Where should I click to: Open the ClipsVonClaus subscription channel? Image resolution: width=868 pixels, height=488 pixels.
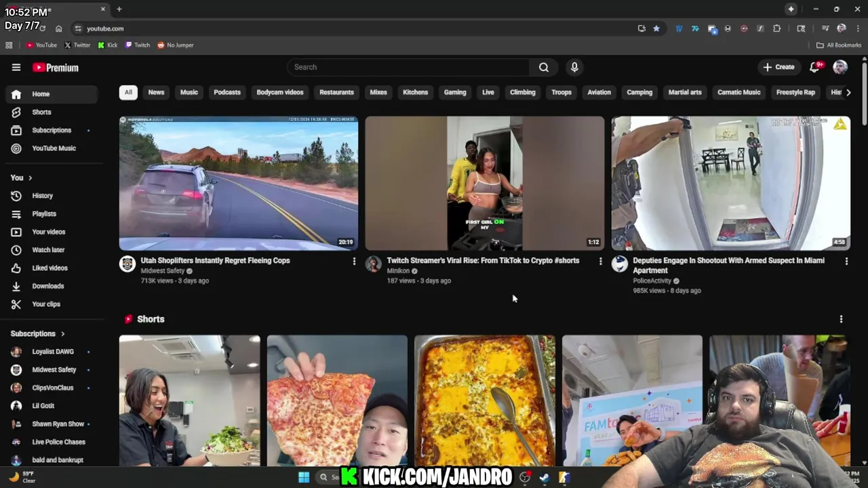coord(52,388)
